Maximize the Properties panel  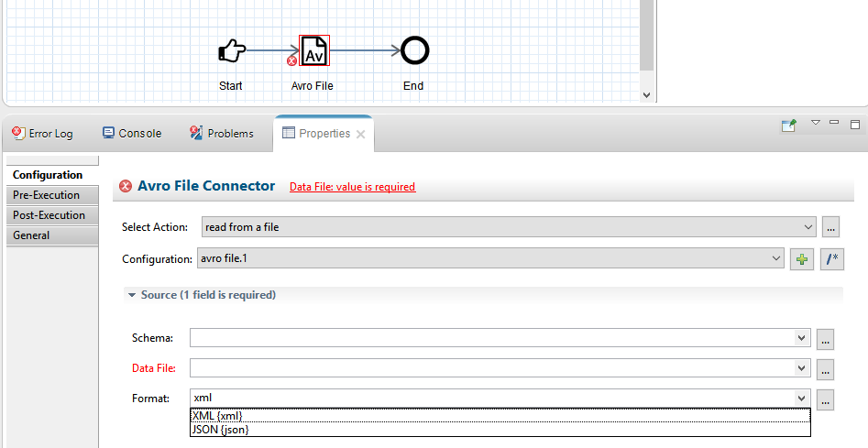(x=855, y=125)
